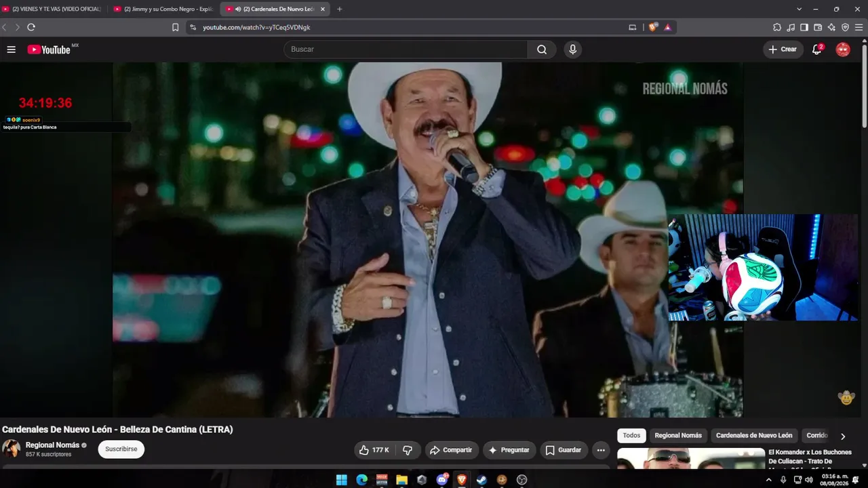Image resolution: width=868 pixels, height=488 pixels.
Task: Dislike the Belleza De Cantina video
Action: tap(408, 450)
